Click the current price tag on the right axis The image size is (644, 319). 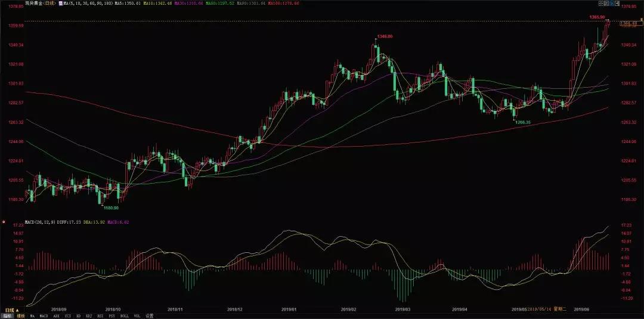[630, 24]
